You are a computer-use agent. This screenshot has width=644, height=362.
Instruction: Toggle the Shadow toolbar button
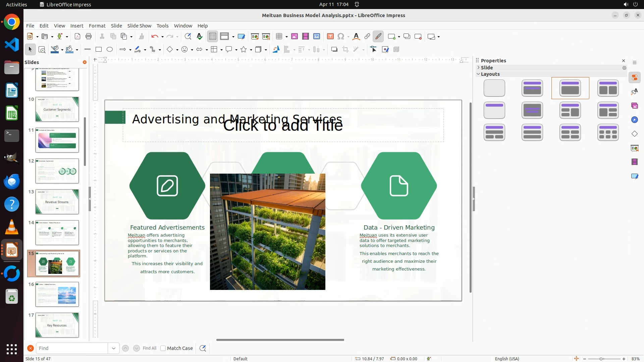click(334, 50)
